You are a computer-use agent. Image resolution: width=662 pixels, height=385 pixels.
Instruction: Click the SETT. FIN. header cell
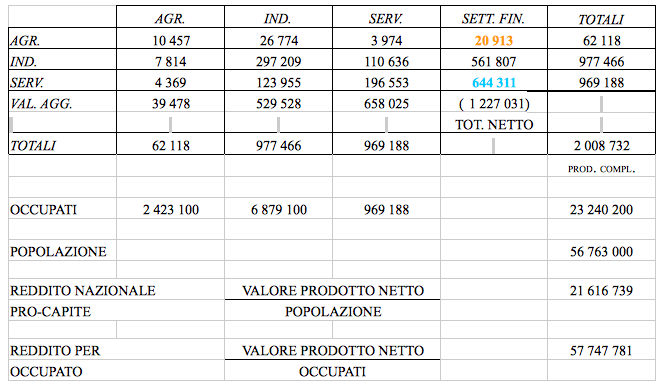494,19
